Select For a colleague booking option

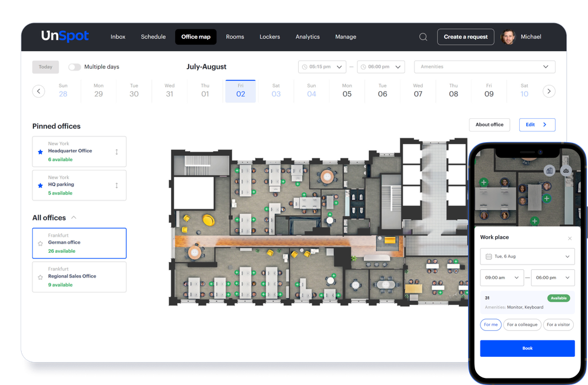[x=522, y=324]
